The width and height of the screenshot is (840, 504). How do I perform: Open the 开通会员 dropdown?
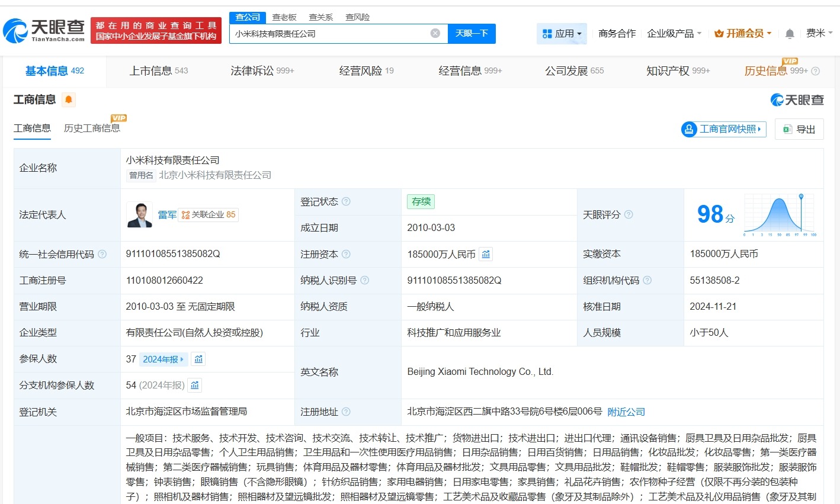pyautogui.click(x=742, y=34)
